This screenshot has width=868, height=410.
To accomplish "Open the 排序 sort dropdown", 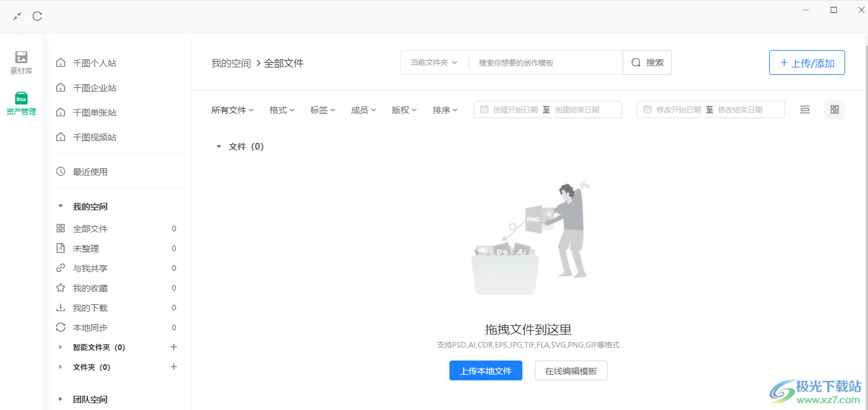I will (445, 110).
